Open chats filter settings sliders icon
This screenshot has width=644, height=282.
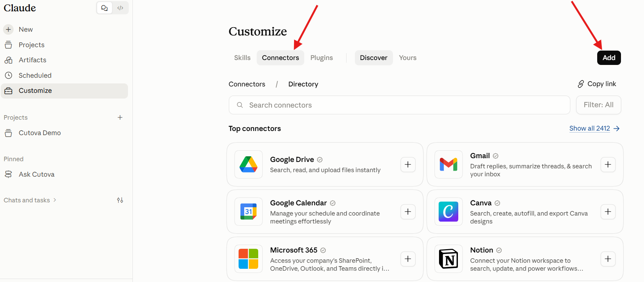(x=120, y=200)
